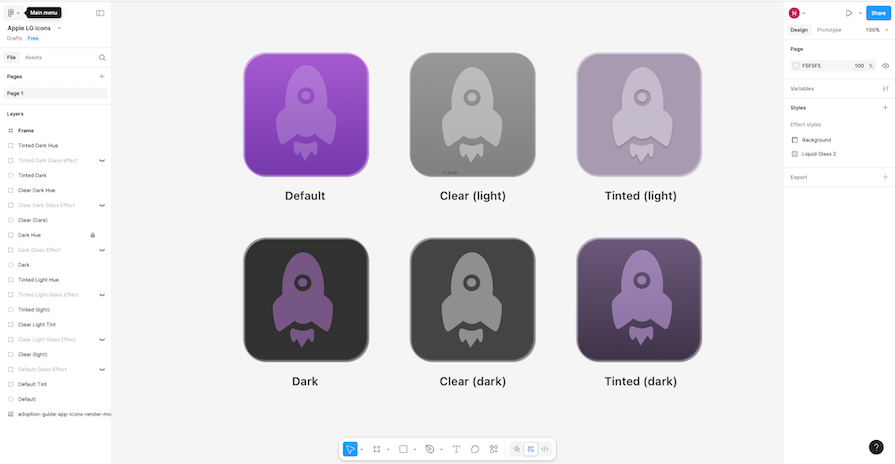The height and width of the screenshot is (464, 895).
Task: Toggle the Design mode button in toolbar
Action: pos(531,449)
